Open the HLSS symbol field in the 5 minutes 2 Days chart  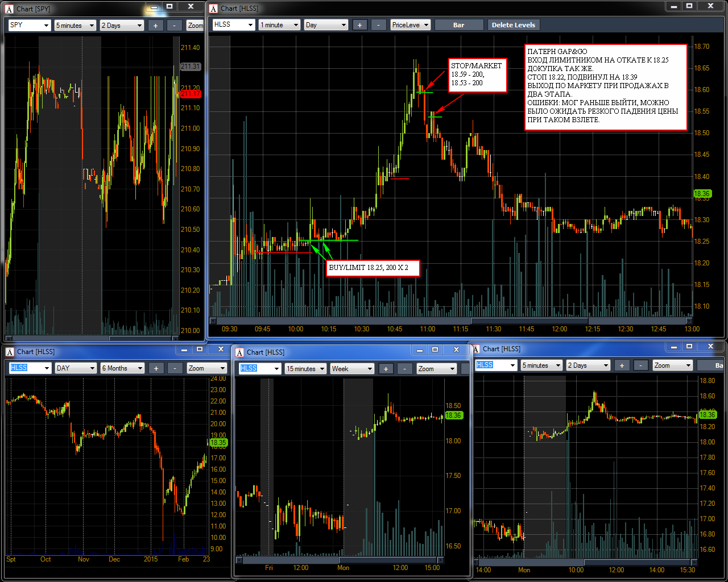click(x=496, y=365)
